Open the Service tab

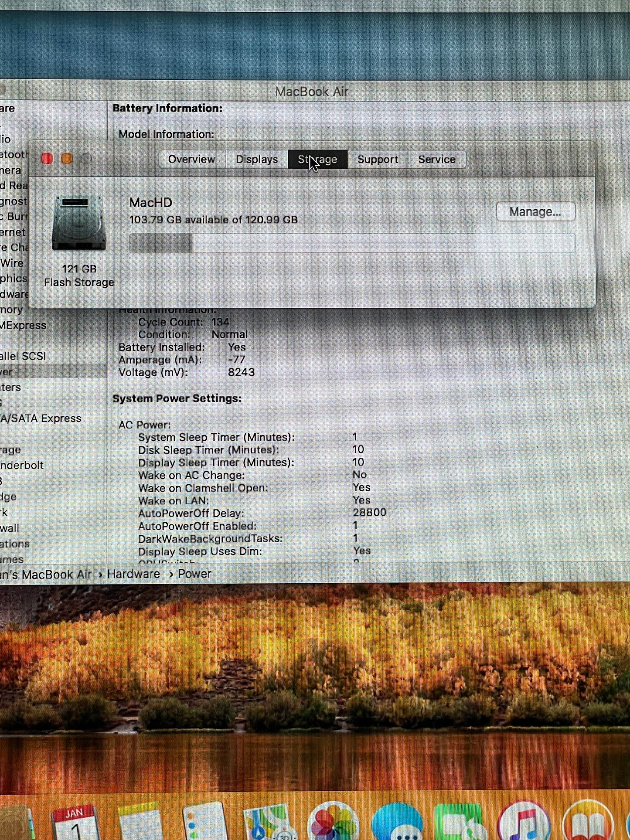[x=437, y=160]
